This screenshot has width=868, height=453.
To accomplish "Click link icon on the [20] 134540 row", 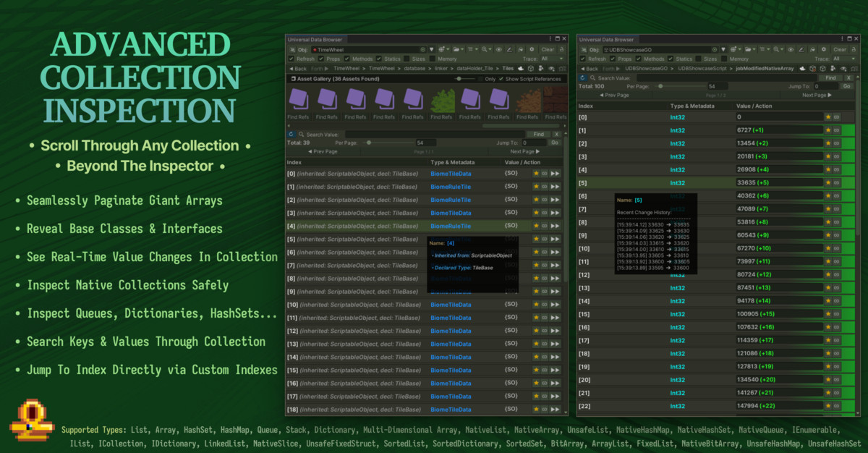I will [836, 380].
